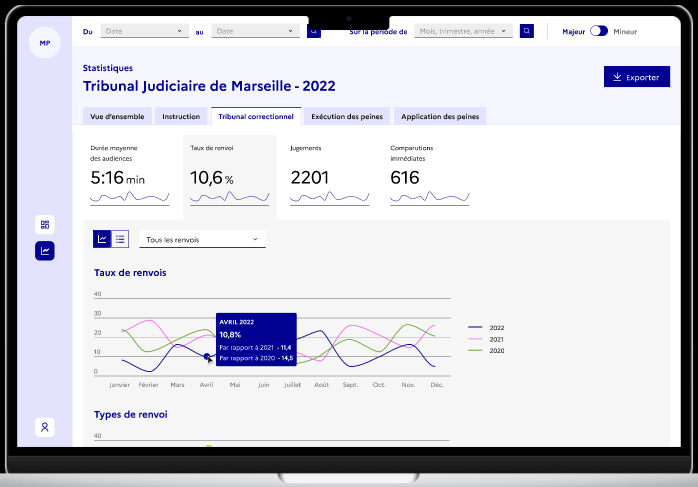This screenshot has width=698, height=487.
Task: Click the Janvier axis label
Action: 119,385
